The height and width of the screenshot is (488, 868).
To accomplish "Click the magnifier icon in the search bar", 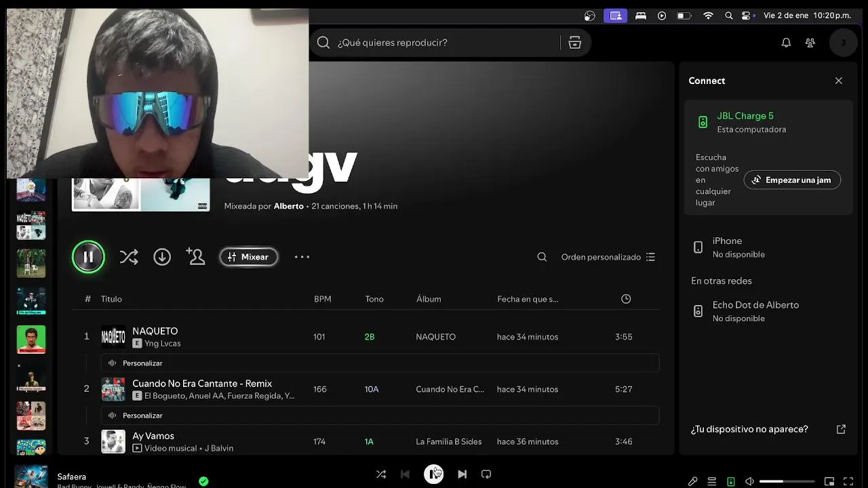I will click(323, 43).
